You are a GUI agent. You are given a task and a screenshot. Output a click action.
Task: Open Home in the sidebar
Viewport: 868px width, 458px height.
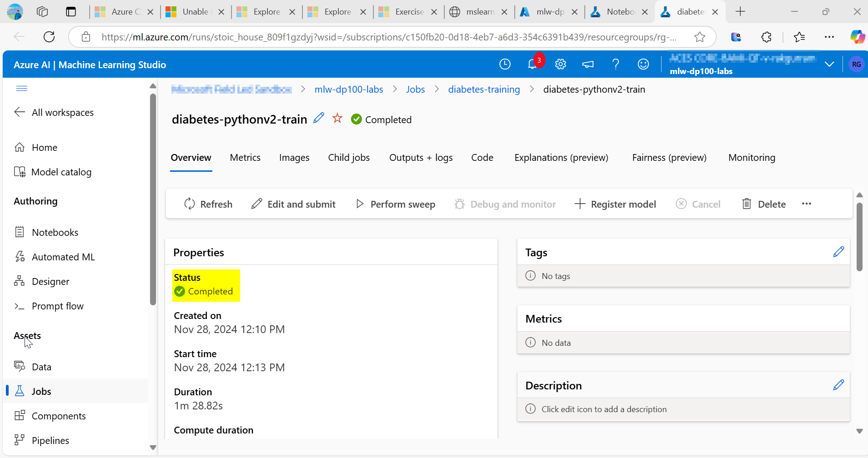(36, 147)
